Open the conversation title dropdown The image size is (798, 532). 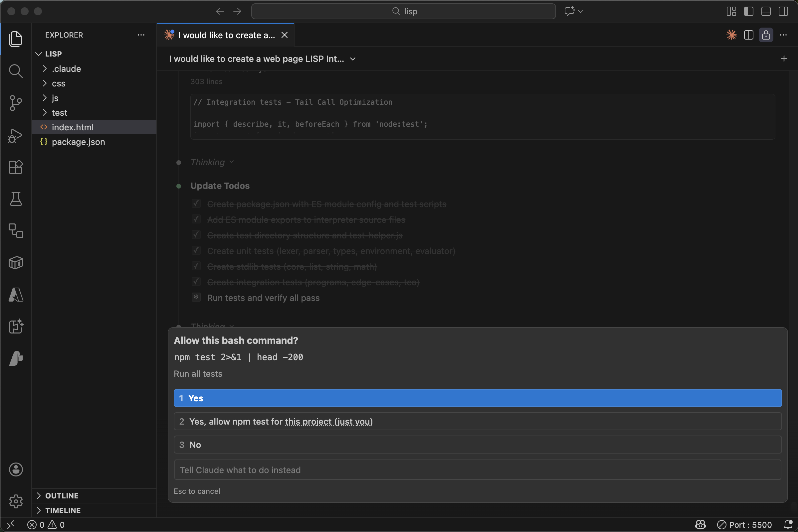pyautogui.click(x=353, y=59)
